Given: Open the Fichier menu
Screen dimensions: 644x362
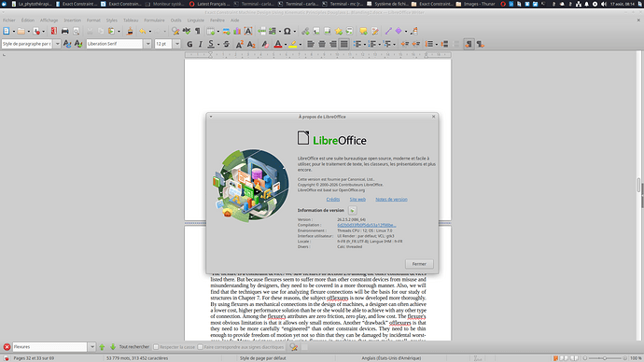Looking at the screenshot, I should [9, 21].
